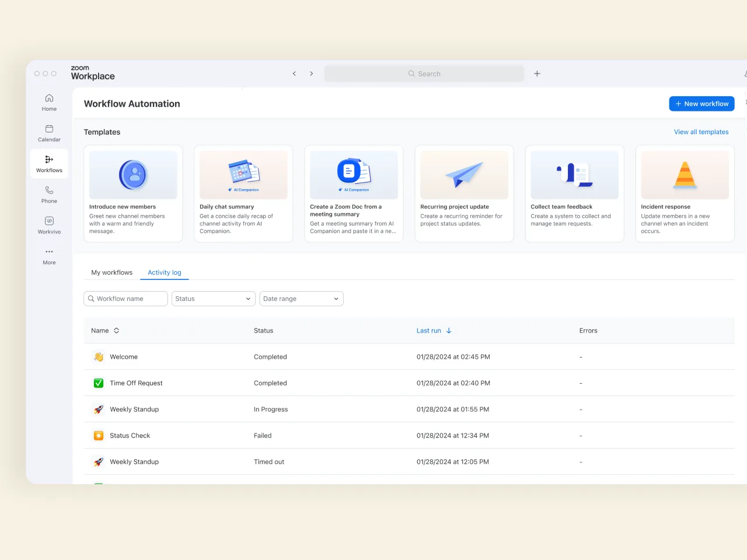The image size is (747, 560).
Task: Go forward with the right arrow
Action: click(312, 73)
